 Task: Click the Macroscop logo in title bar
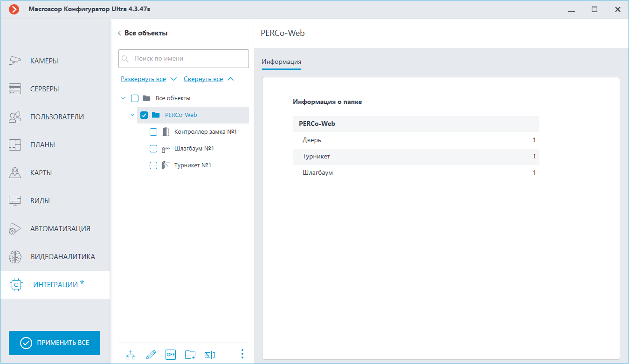(14, 9)
